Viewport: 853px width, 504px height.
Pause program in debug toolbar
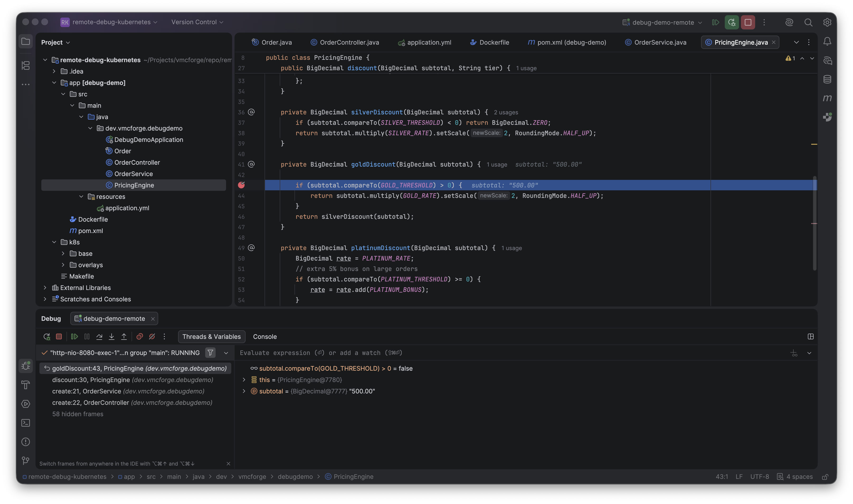tap(87, 336)
